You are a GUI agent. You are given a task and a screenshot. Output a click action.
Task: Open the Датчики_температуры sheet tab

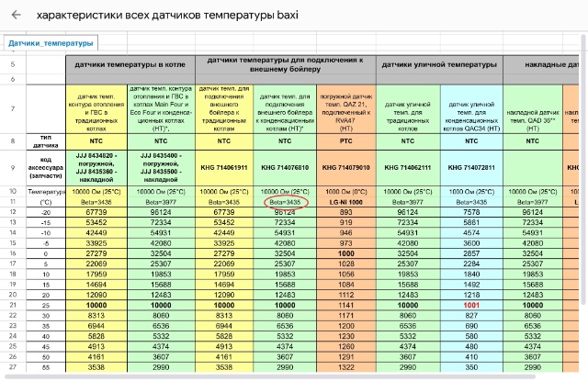51,43
